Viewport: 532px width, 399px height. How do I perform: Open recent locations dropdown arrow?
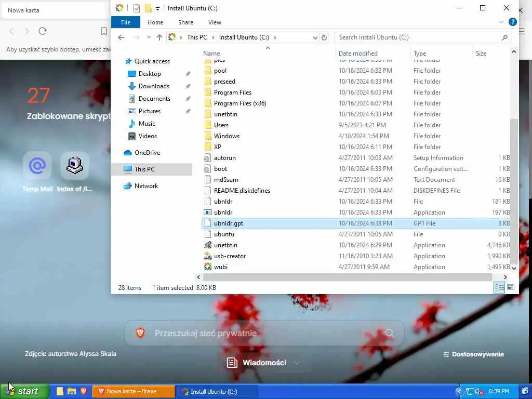[x=149, y=37]
